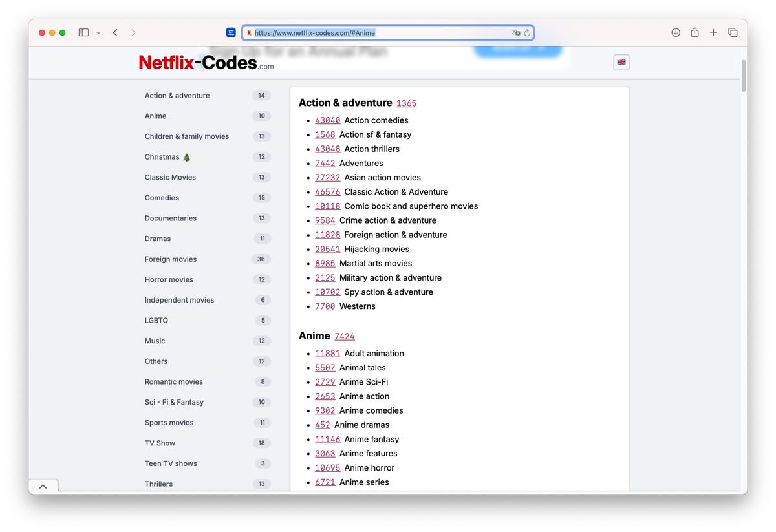Navigate forward with the next-page arrow
Viewport: 776px width, 532px height.
pos(133,32)
